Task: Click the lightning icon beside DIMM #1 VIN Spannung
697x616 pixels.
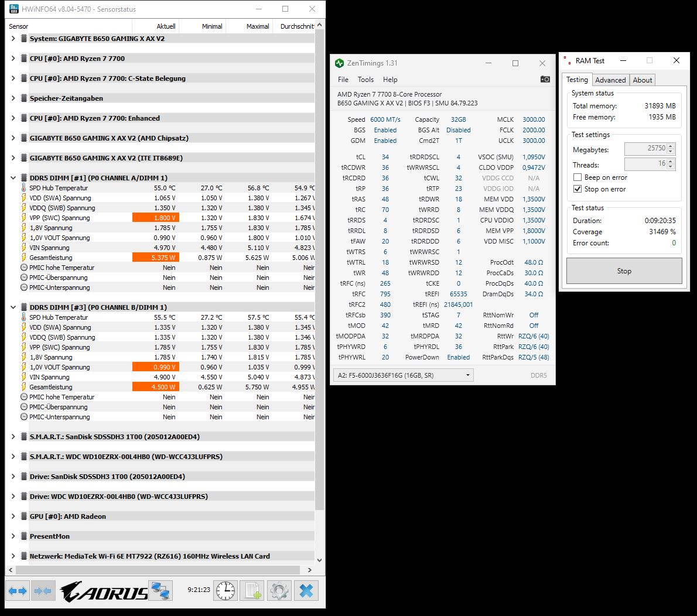Action: coord(23,248)
